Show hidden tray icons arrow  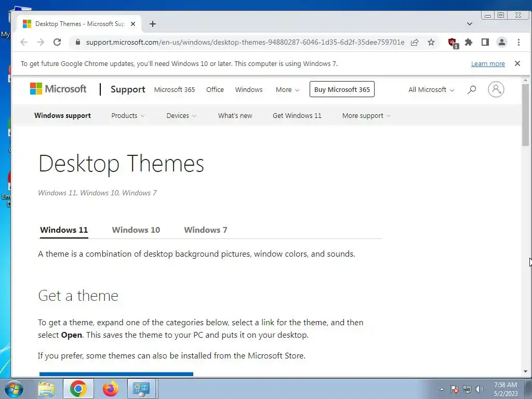(442, 389)
